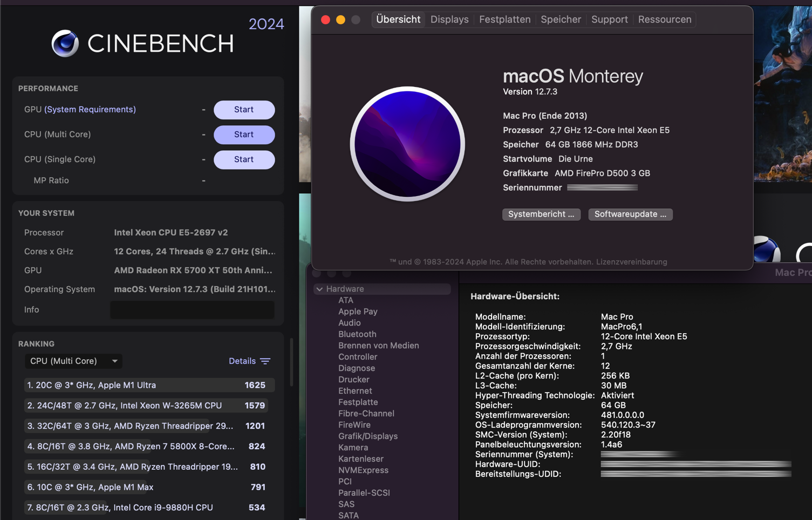The width and height of the screenshot is (812, 520).
Task: Select FireWire in the hardware list
Action: [354, 425]
